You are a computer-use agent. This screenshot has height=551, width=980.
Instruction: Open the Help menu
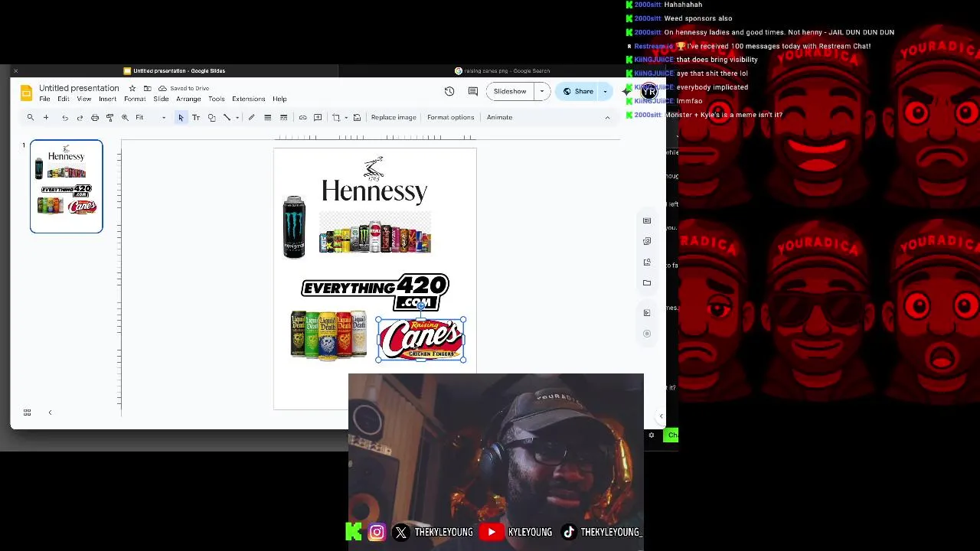279,99
